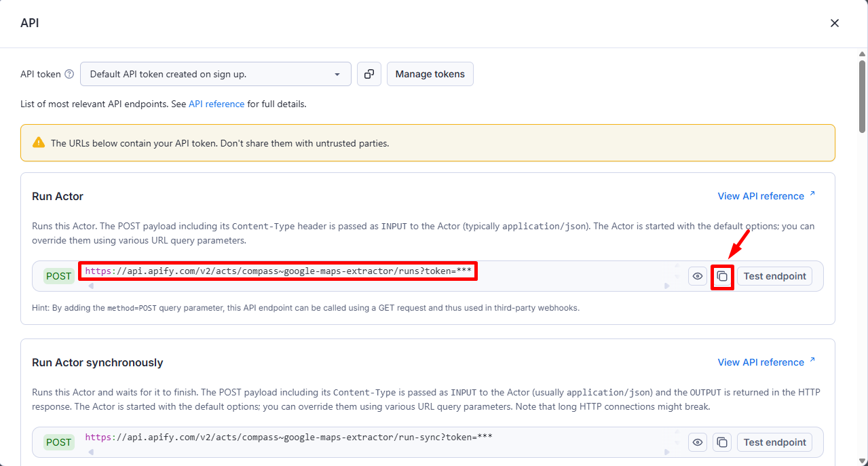Viewport: 868px width, 466px height.
Task: Copy the Run Actor endpoint URL
Action: (722, 276)
